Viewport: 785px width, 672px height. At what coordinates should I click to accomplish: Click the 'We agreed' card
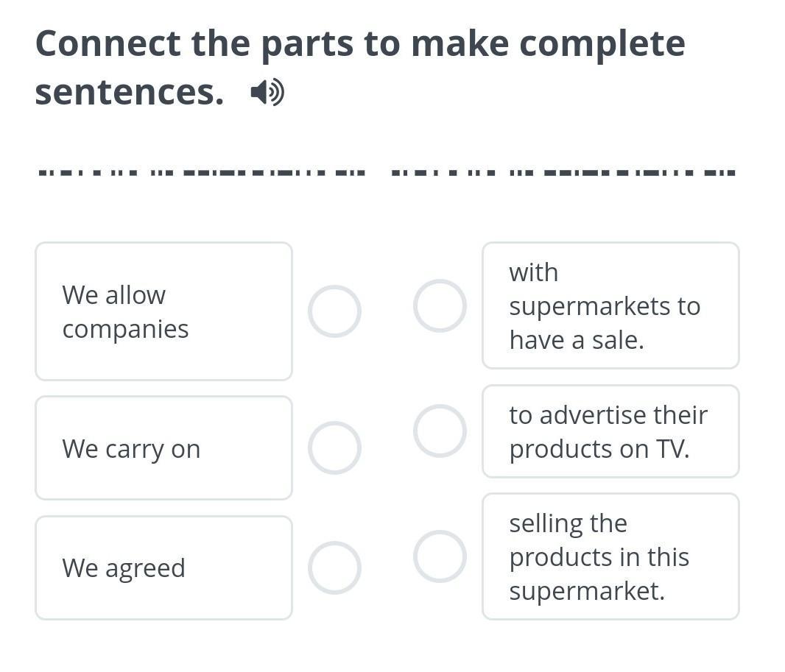[163, 568]
